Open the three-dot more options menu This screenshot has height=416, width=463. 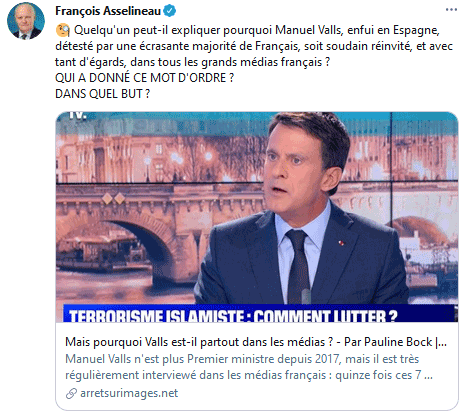click(451, 10)
